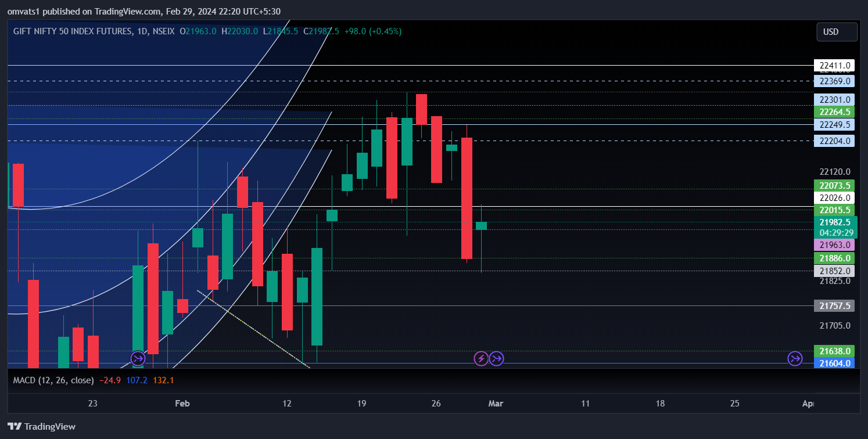Click the grey 21852.0 price label

[834, 271]
